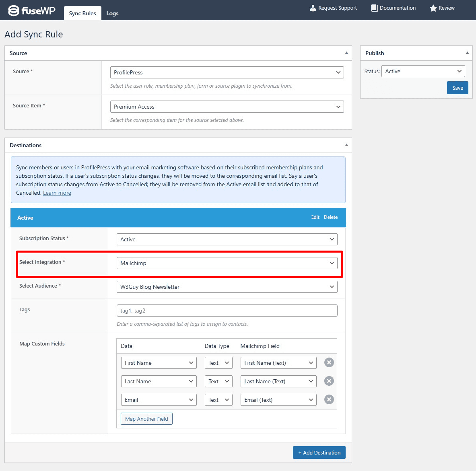Focus the Tags input field
476x471 pixels.
tap(227, 311)
